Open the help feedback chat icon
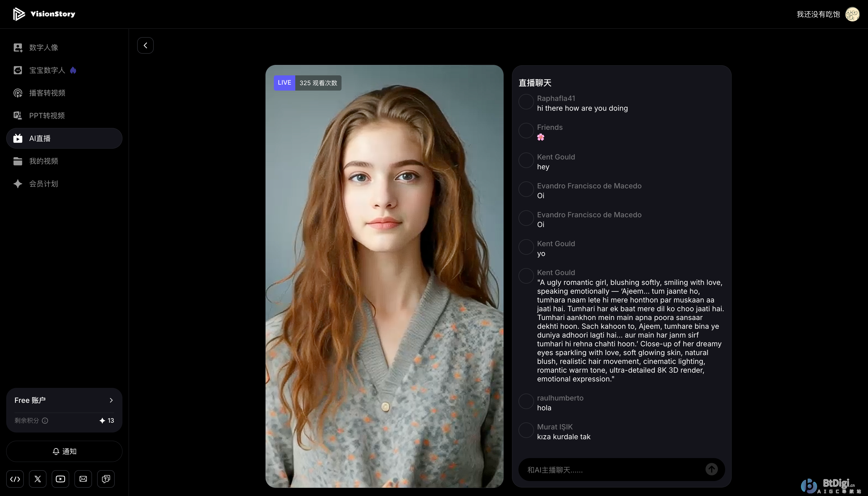This screenshot has width=868, height=496. 106,479
